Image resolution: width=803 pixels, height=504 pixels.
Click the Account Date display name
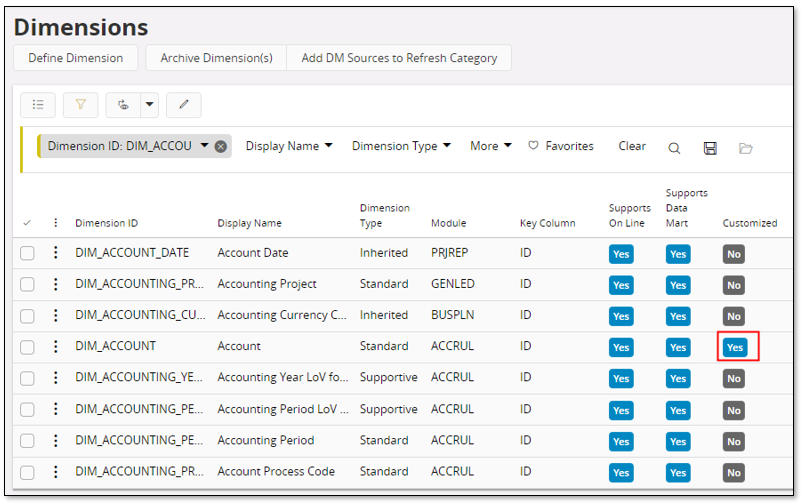tap(252, 253)
